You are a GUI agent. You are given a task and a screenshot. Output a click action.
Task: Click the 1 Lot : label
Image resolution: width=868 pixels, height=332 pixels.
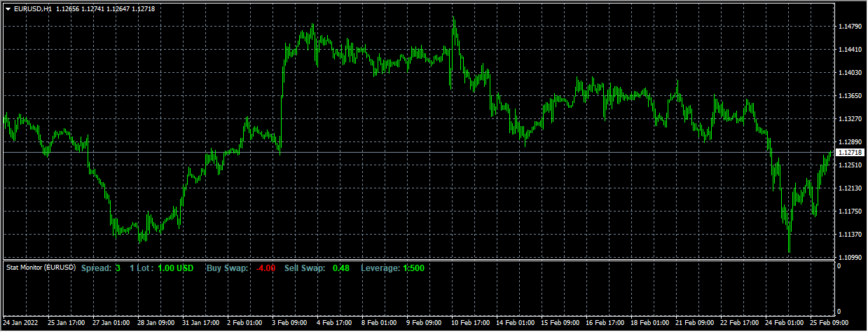coord(142,268)
